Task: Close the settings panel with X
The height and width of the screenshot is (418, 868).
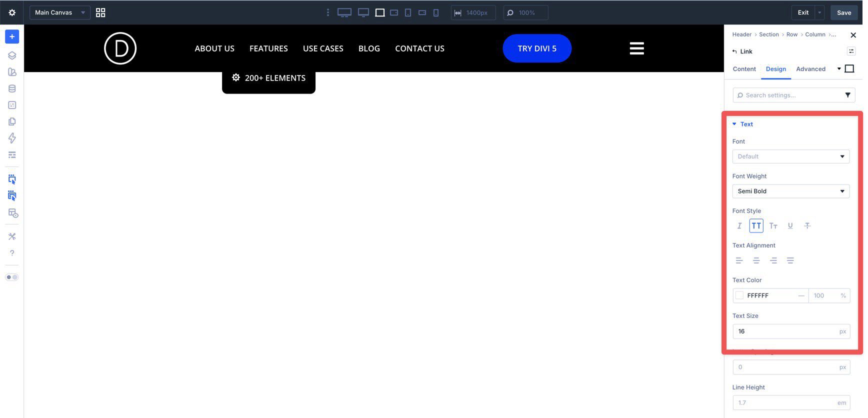Action: pos(853,35)
